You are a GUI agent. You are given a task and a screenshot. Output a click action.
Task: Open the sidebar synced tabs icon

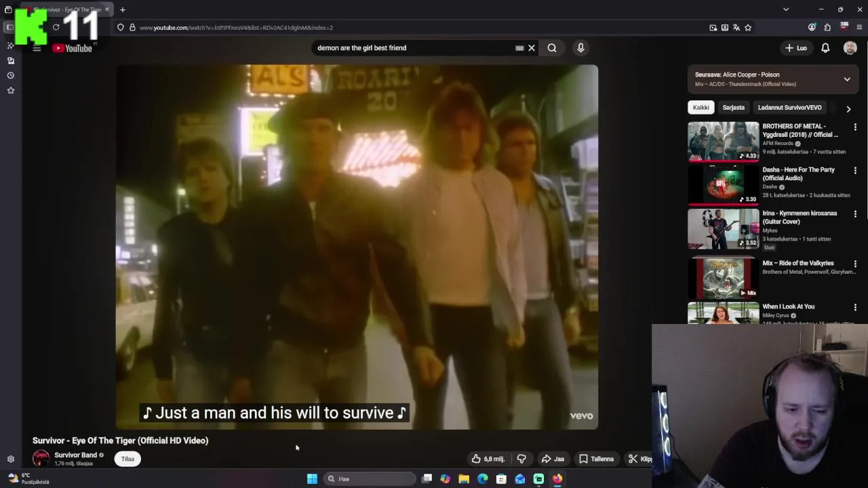(11, 60)
